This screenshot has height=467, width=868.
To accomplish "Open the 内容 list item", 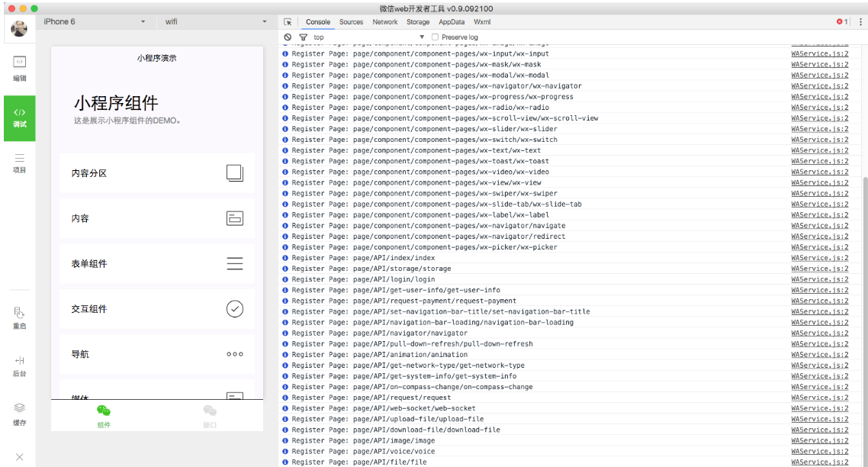I will pyautogui.click(x=157, y=218).
